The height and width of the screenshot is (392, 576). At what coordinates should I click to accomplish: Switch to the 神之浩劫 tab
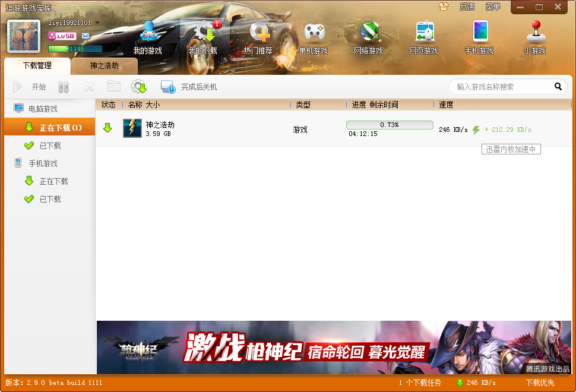point(105,66)
